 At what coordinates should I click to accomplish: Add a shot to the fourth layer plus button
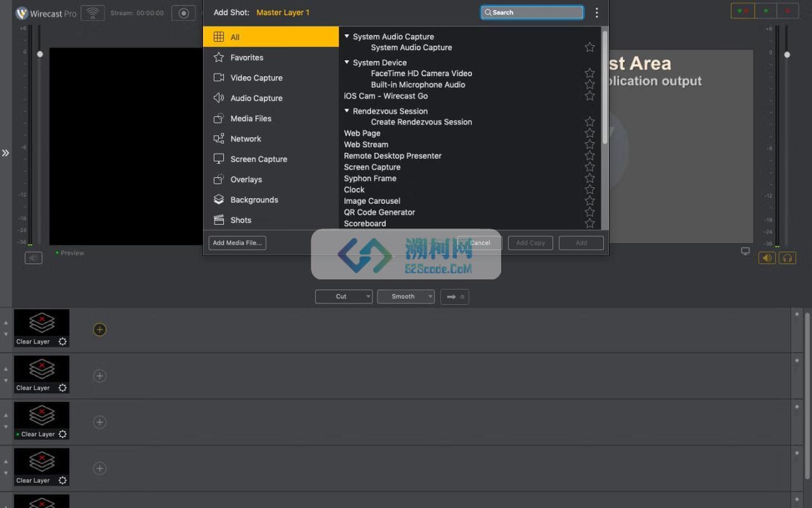coord(100,469)
